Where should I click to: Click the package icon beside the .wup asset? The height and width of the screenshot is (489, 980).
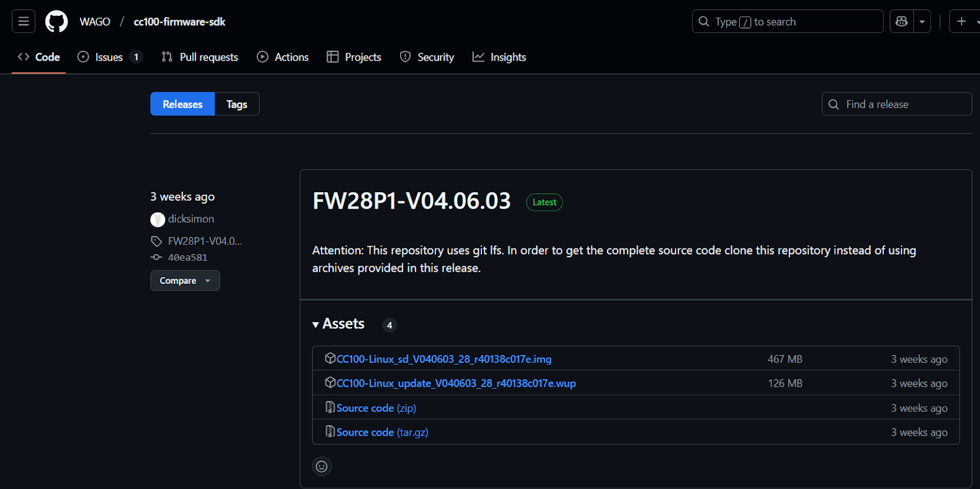pyautogui.click(x=330, y=383)
